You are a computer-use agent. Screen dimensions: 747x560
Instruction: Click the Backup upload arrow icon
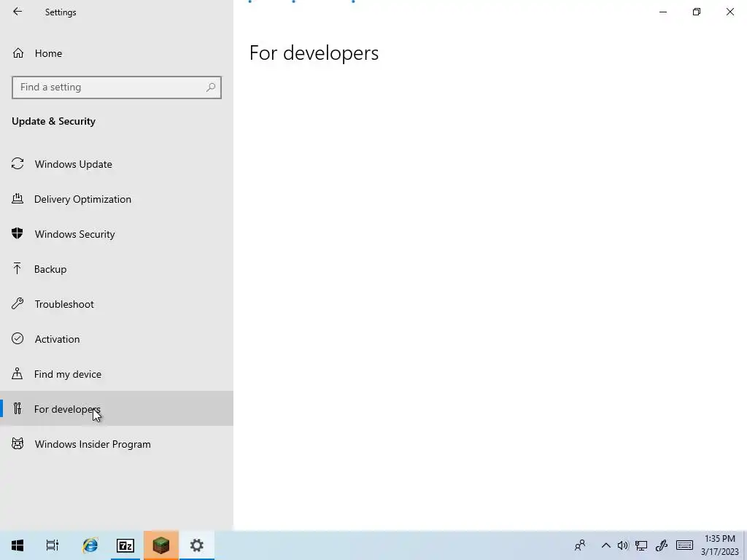pyautogui.click(x=18, y=268)
